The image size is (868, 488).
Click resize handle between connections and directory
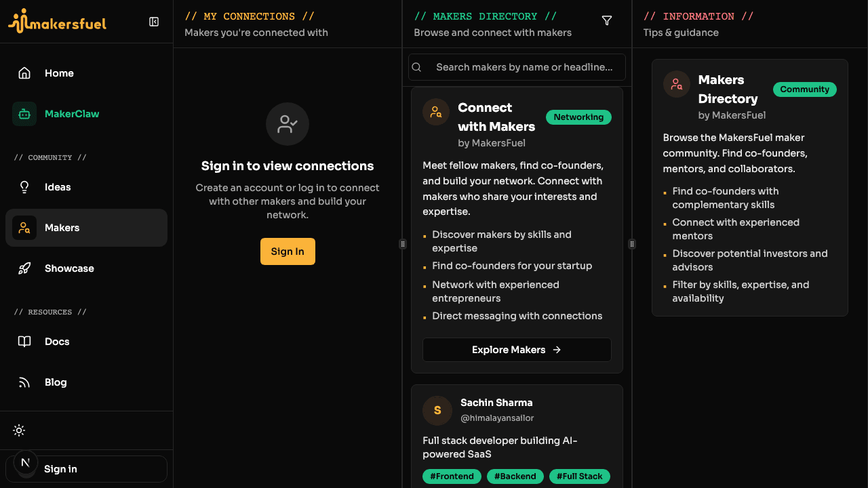click(x=403, y=244)
